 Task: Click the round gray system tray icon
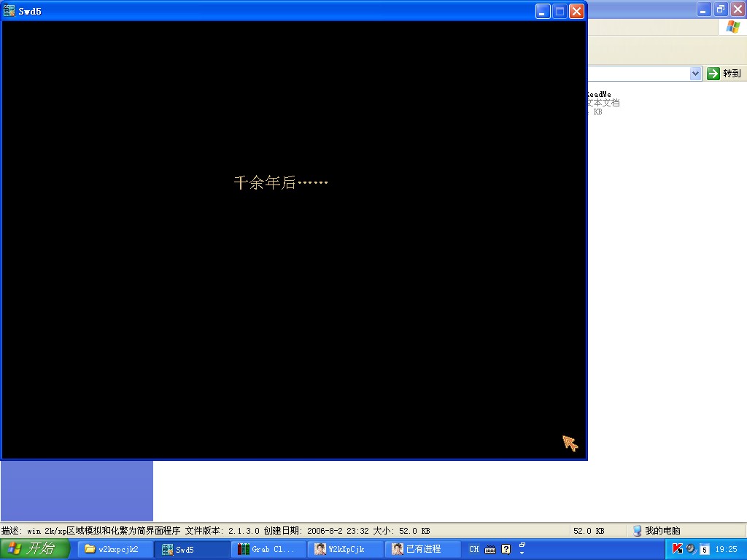tap(690, 549)
